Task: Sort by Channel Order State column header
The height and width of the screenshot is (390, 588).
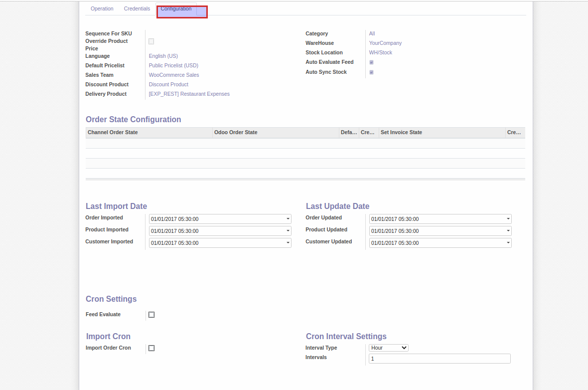Action: pyautogui.click(x=149, y=133)
